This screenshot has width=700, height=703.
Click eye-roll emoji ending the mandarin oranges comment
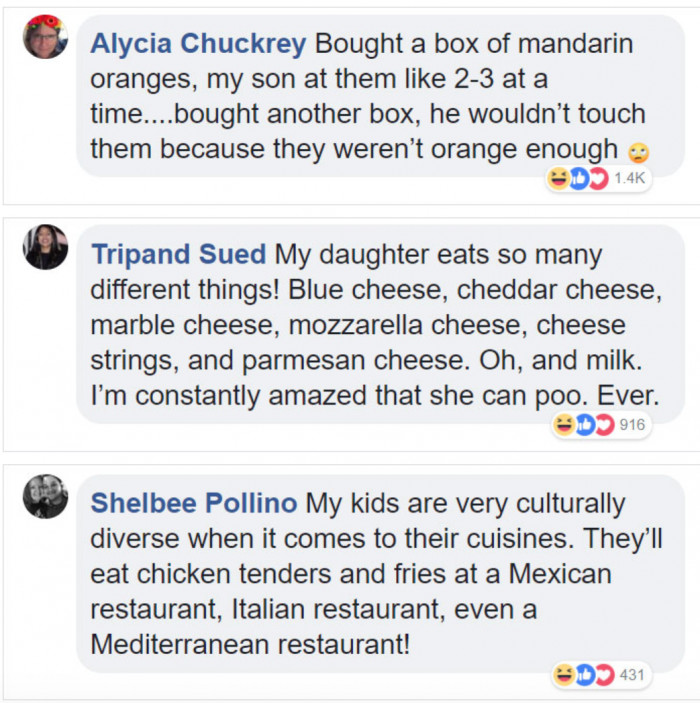pos(638,152)
